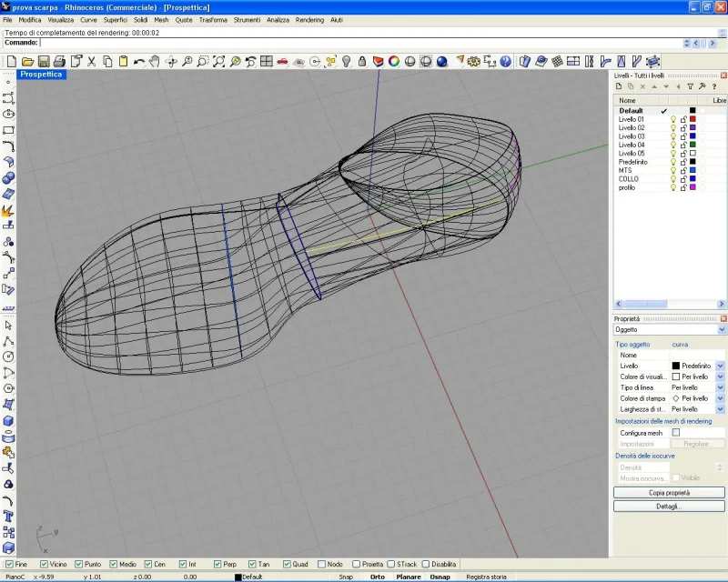Click the Copia proprietà button
Viewport: 728px width, 582px height.
pyautogui.click(x=669, y=492)
